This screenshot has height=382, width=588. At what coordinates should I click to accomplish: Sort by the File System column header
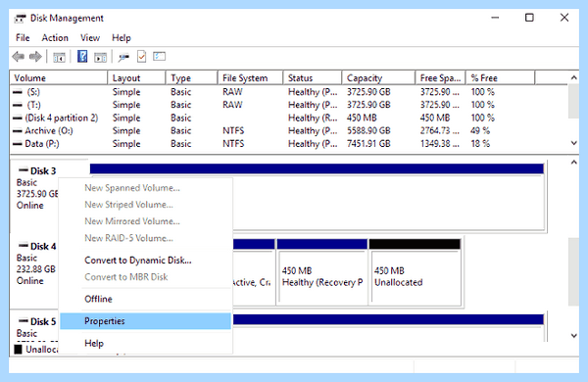click(250, 78)
